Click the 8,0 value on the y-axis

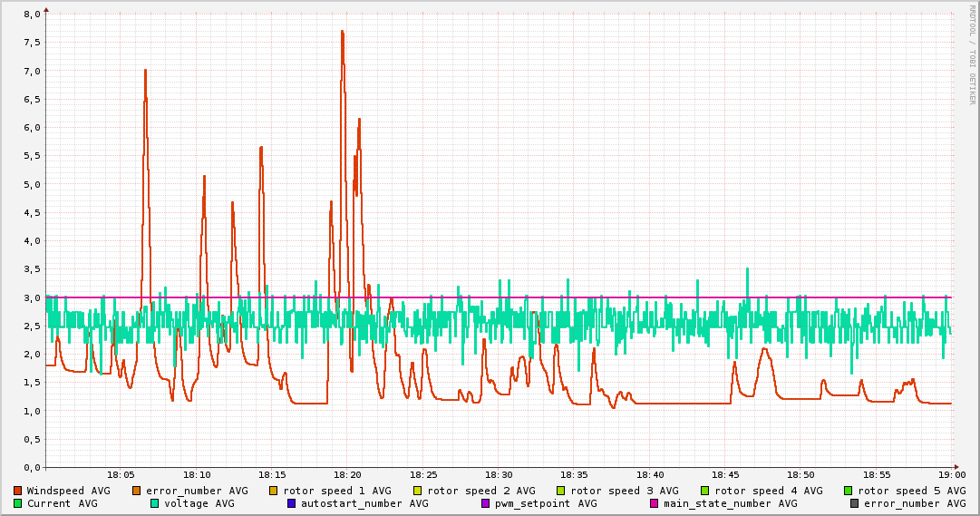click(31, 15)
